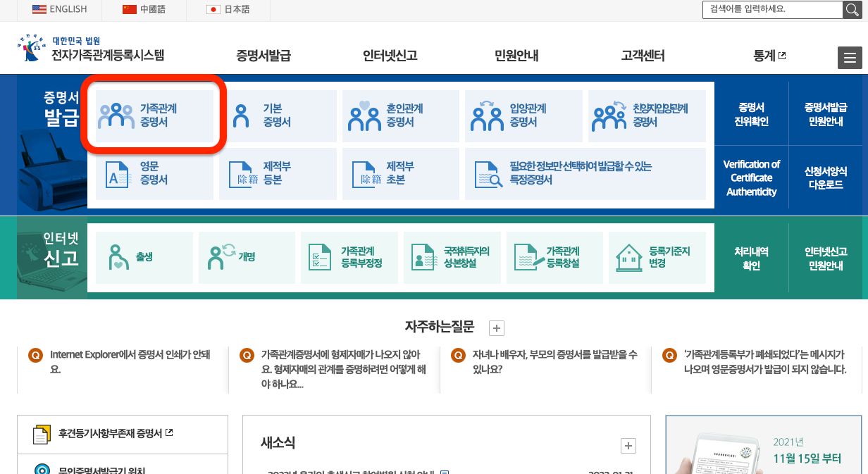Image resolution: width=868 pixels, height=474 pixels.
Task: Select the 가족관계 증명서 icon
Action: (x=116, y=115)
